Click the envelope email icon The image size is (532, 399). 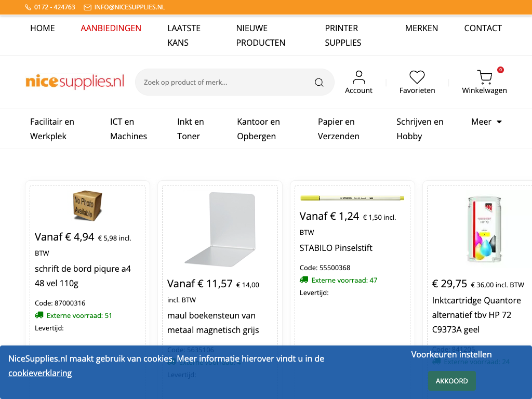[x=87, y=7]
